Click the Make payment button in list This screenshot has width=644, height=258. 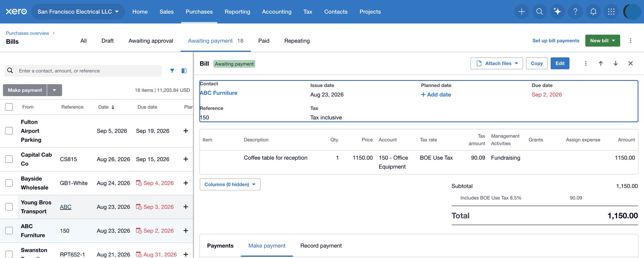[25, 90]
